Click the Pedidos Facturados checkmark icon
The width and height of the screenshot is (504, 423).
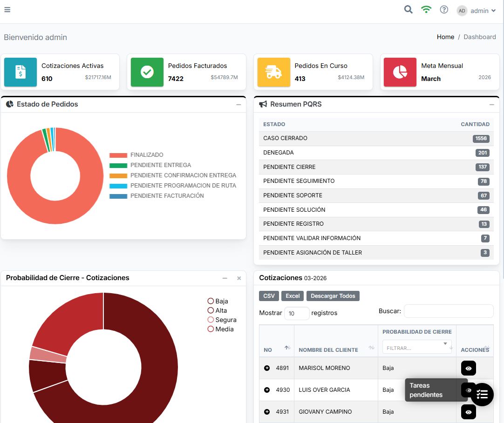(147, 72)
